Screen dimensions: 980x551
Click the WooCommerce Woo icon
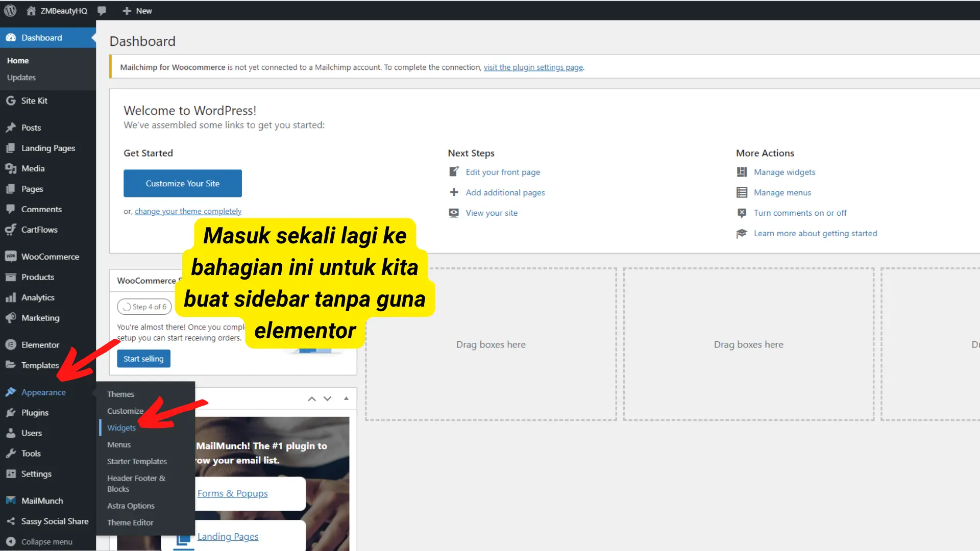(x=11, y=257)
